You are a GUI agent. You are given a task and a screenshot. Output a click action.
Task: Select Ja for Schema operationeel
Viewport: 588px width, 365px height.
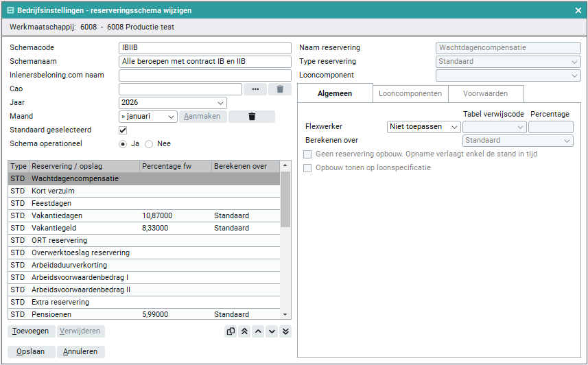coord(123,144)
